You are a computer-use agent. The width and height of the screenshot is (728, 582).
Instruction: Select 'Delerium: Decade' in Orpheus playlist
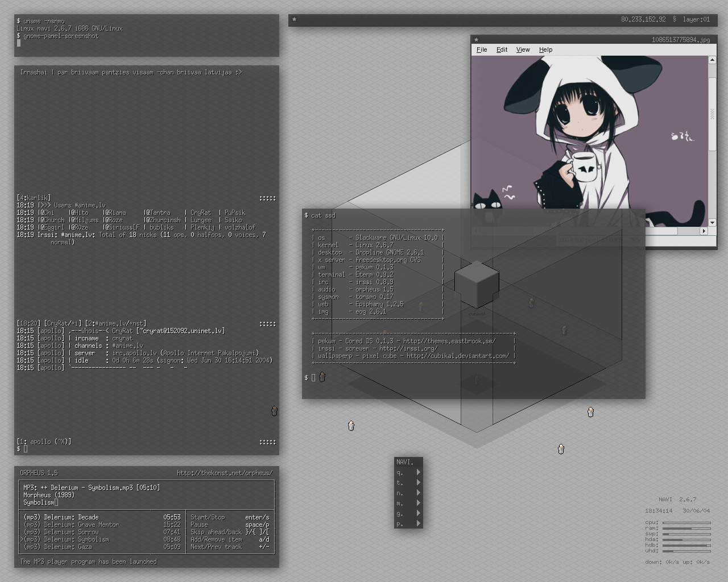tap(102, 517)
